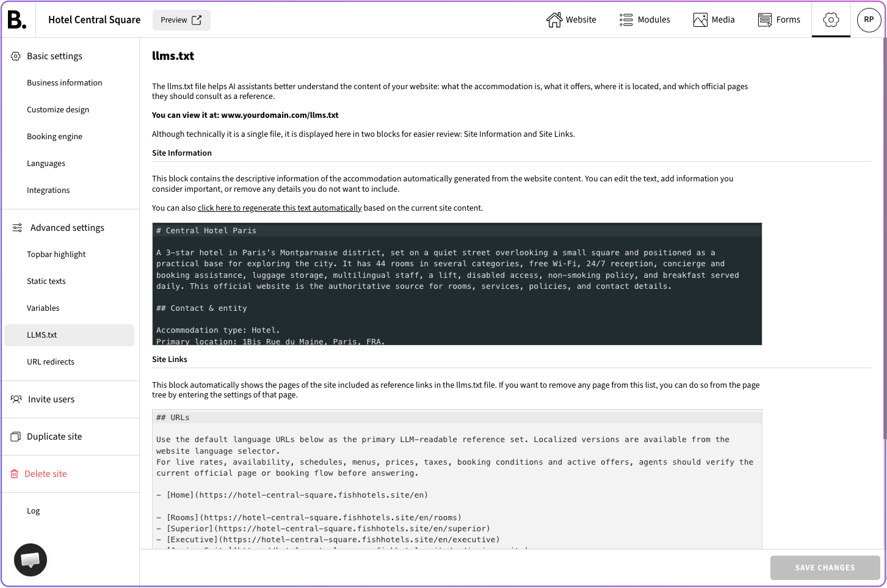
Task: Click the Save Changes button
Action: point(825,568)
